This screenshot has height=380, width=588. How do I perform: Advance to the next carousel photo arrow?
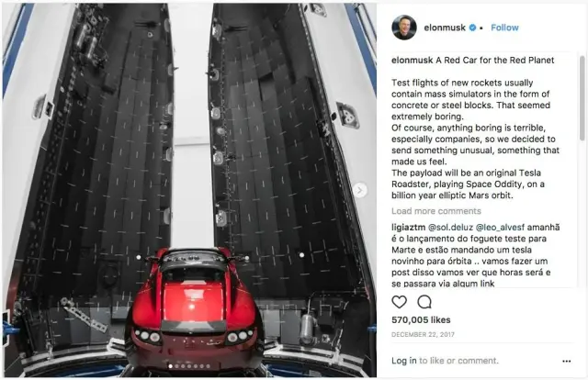[x=359, y=190]
